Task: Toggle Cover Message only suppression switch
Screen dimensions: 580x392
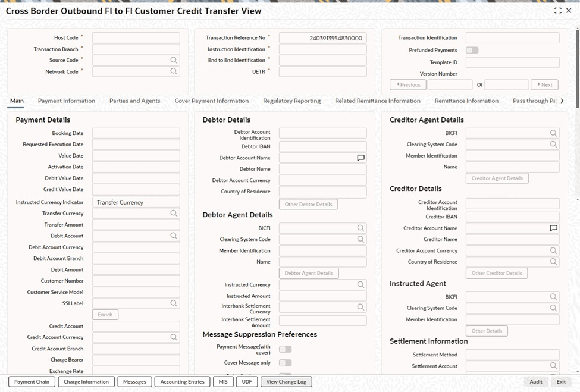Action: (285, 363)
